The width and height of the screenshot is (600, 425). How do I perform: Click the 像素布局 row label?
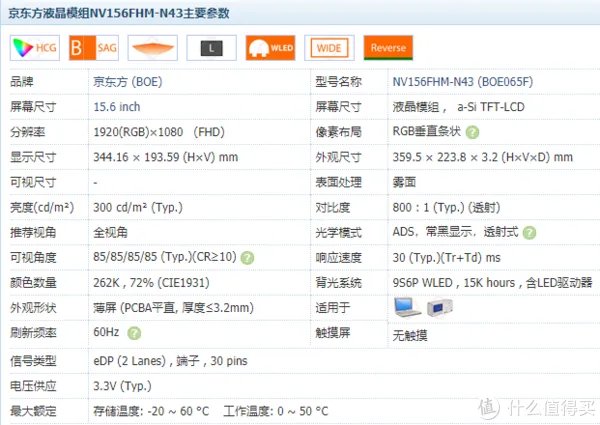tap(339, 132)
